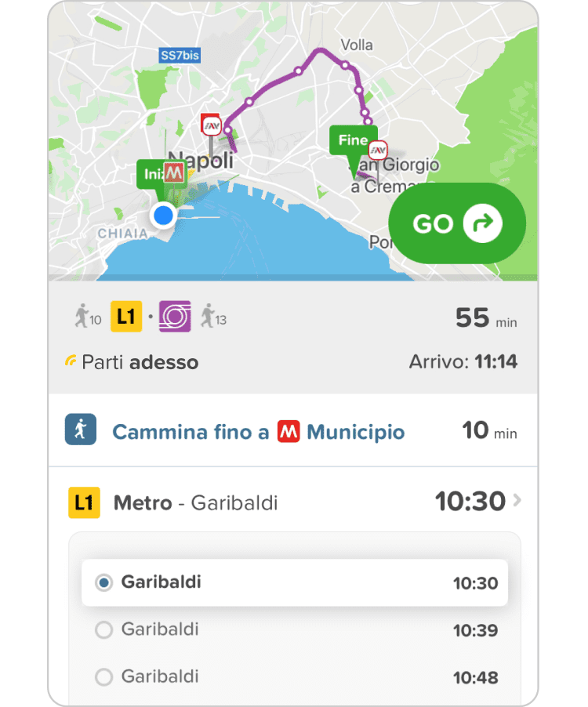The image size is (588, 707).
Task: Click the purple Circumvesuviana line icon
Action: coord(175,317)
